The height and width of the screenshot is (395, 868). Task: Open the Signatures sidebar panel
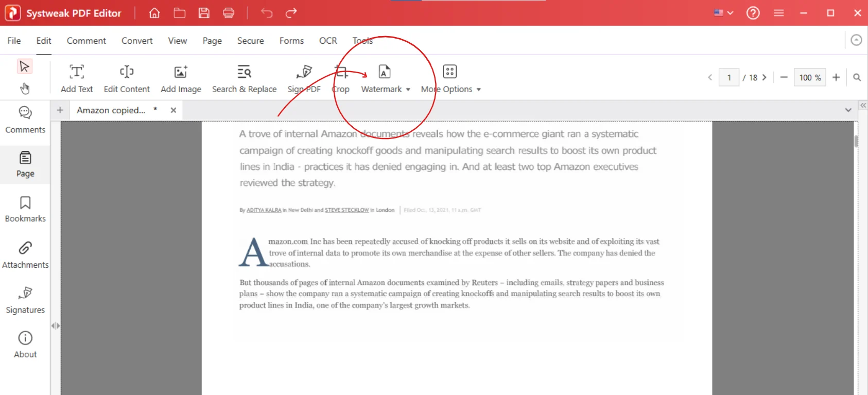(25, 300)
